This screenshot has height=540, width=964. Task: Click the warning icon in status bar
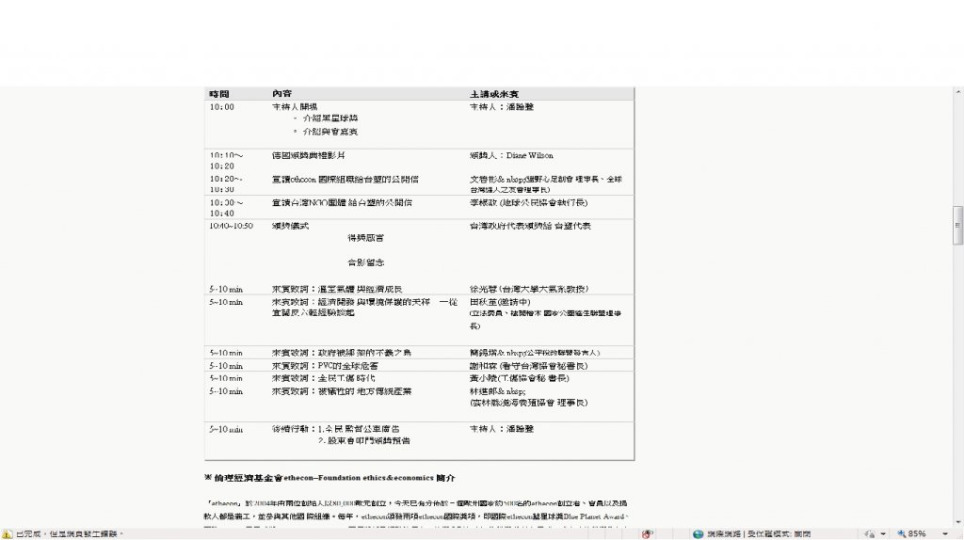[x=7, y=534]
